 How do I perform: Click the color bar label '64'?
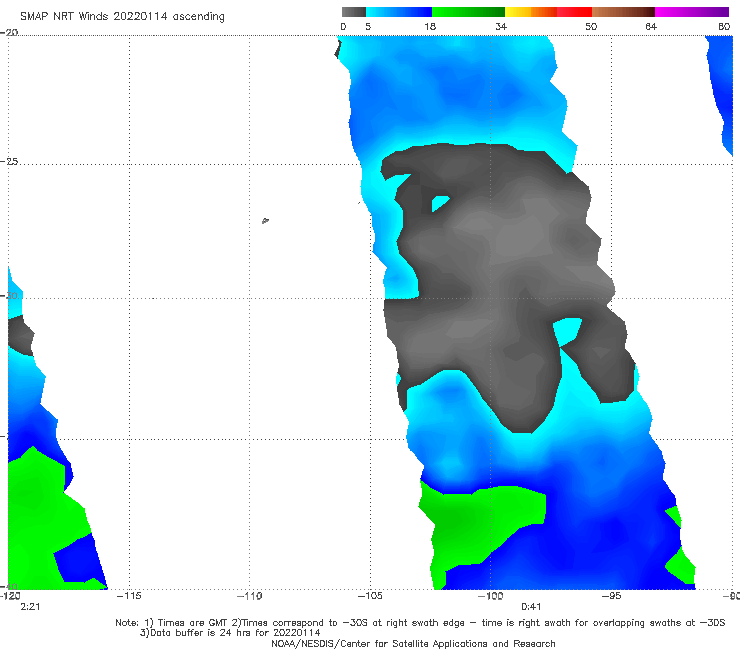[x=651, y=27]
